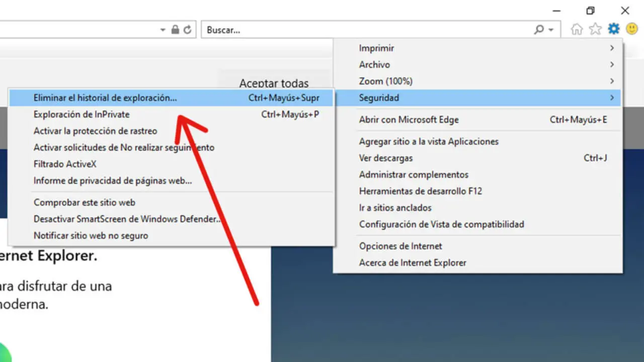Click the search magnifier icon
644x362 pixels.
coord(539,30)
